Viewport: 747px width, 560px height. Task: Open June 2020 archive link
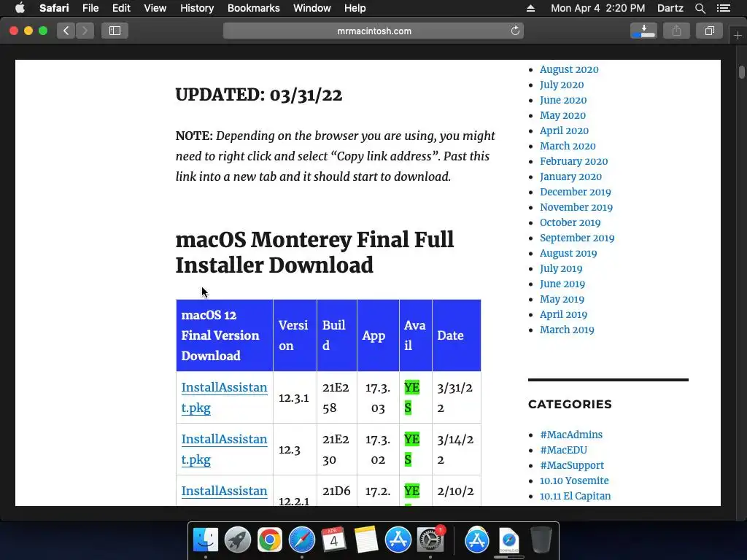pyautogui.click(x=563, y=100)
